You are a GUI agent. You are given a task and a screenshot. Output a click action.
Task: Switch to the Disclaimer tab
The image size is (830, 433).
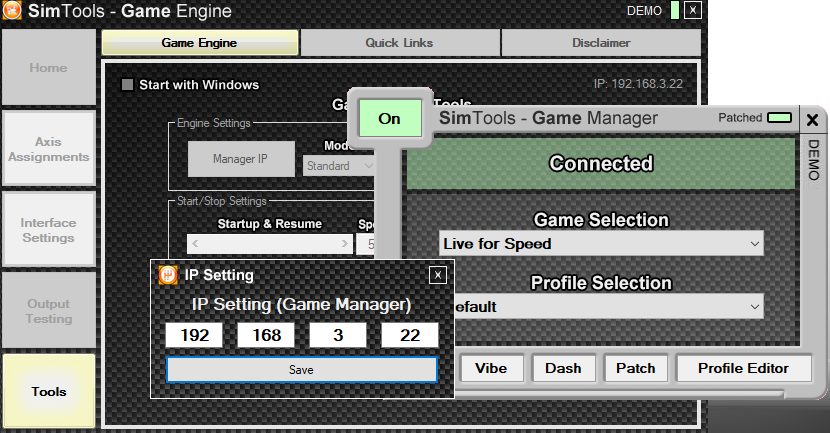click(x=601, y=43)
